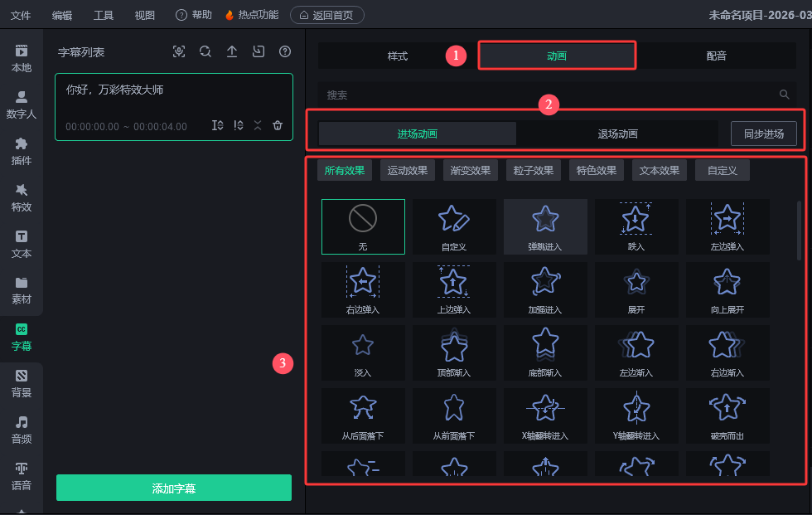Click the upload icon in 字幕列表 header

coord(232,51)
